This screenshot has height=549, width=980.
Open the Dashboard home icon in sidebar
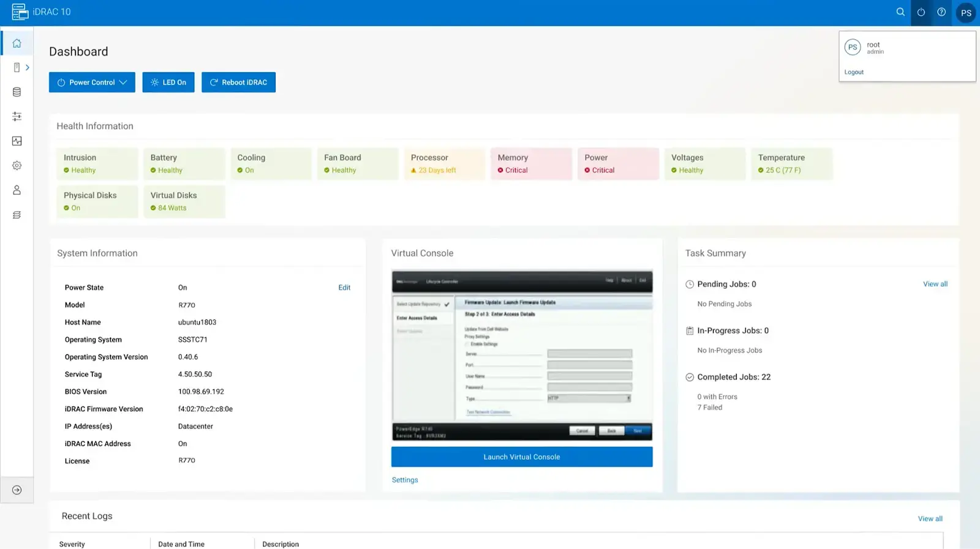(17, 43)
